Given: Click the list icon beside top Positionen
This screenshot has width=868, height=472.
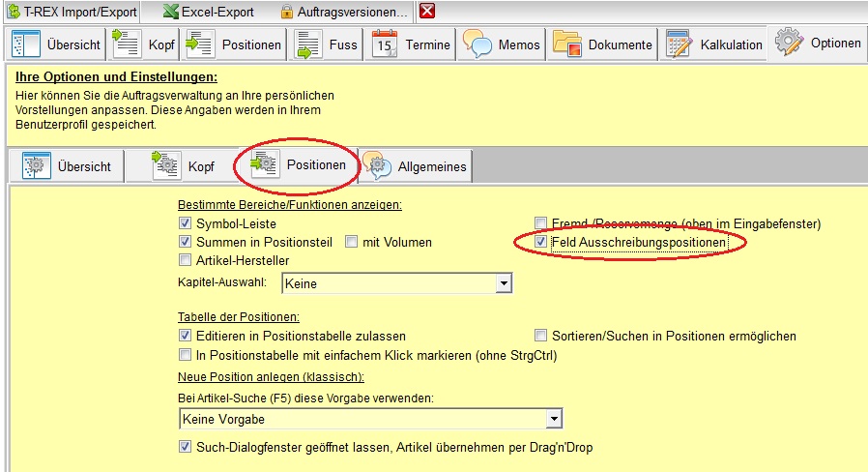Looking at the screenshot, I should pyautogui.click(x=199, y=44).
